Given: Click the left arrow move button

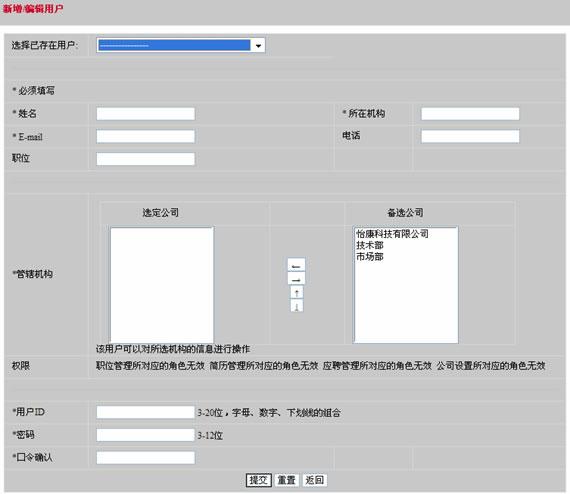Looking at the screenshot, I should [296, 265].
